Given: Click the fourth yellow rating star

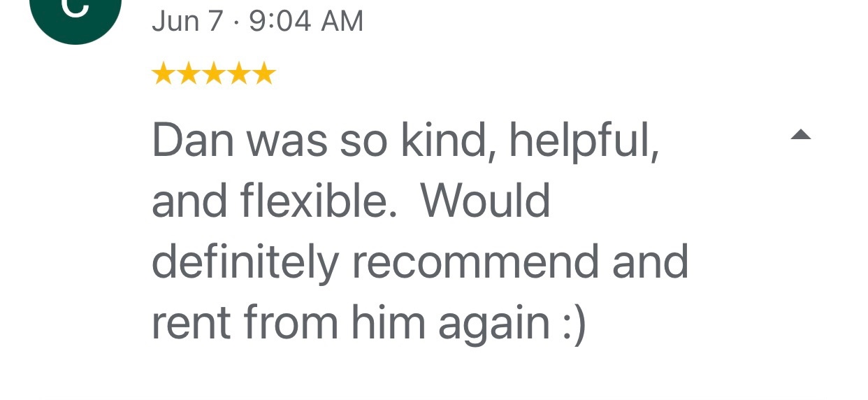Looking at the screenshot, I should click(238, 73).
